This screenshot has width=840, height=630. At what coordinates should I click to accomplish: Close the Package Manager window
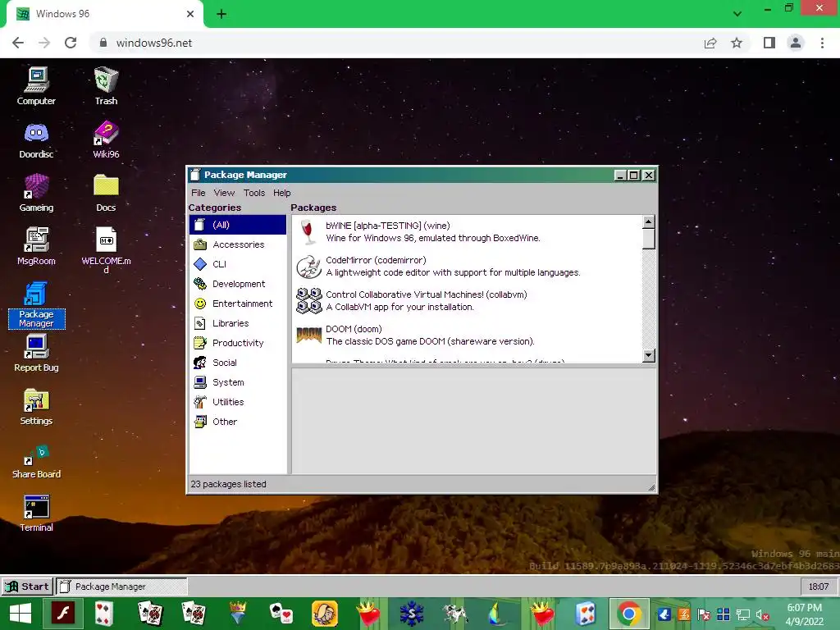[648, 176]
